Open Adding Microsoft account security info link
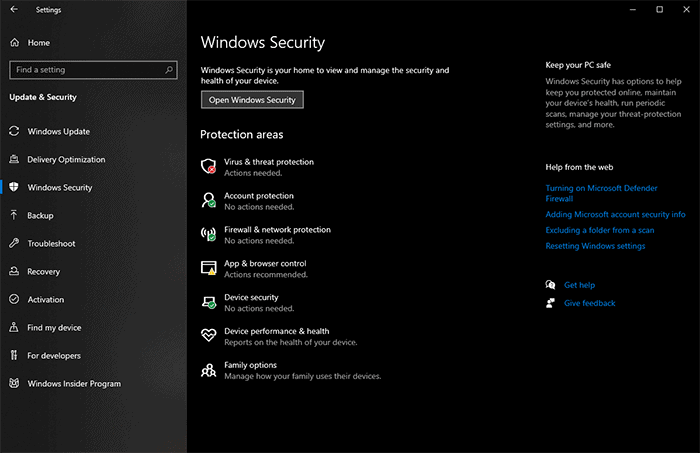The image size is (700, 453). (x=615, y=215)
